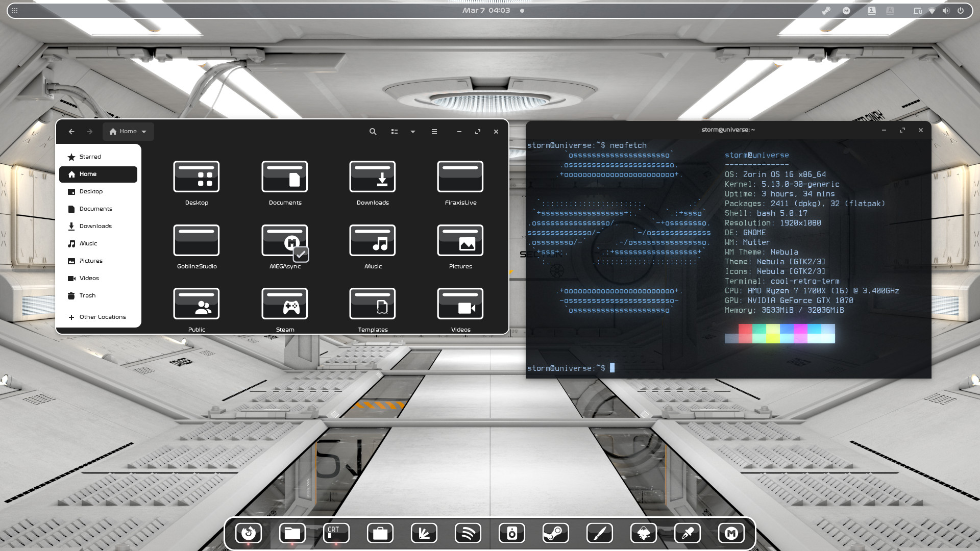Click the Caps Lock indicator in top bar
The width and height of the screenshot is (980, 551).
890,10
